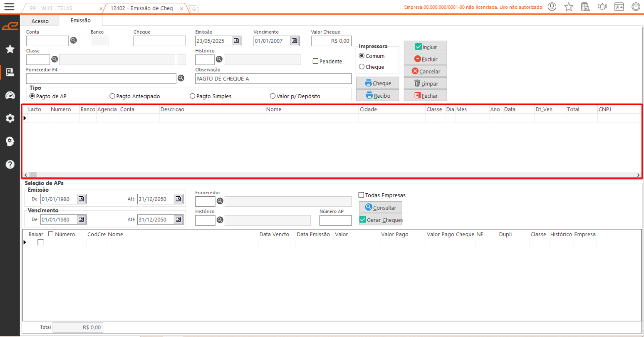
Task: Check the Todas Empresas option
Action: [x=361, y=195]
